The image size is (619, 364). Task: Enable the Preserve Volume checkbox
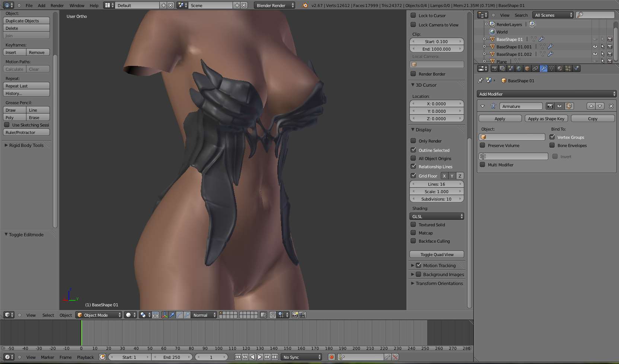click(483, 146)
